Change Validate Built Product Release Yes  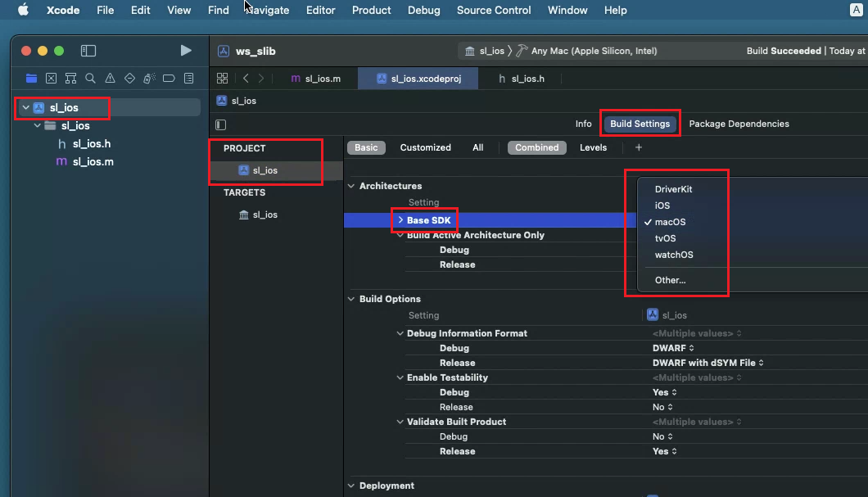coord(664,451)
